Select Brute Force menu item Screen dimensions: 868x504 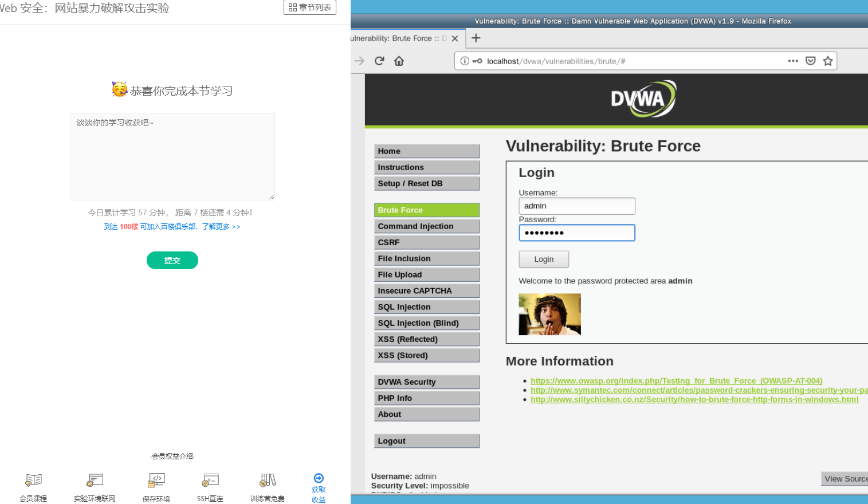(427, 210)
